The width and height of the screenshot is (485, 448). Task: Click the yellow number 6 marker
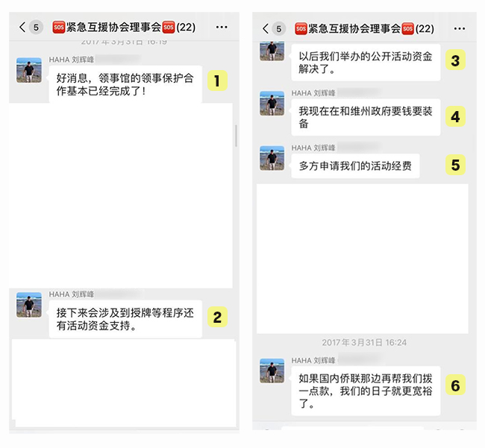455,385
